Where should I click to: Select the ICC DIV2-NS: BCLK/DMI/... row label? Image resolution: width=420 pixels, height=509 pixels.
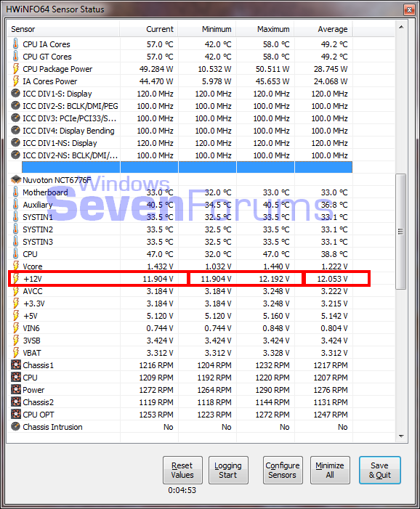70,155
